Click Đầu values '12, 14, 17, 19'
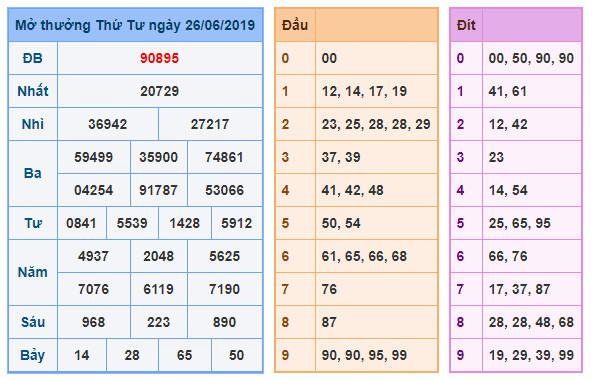This screenshot has height=379, width=593. 364,91
